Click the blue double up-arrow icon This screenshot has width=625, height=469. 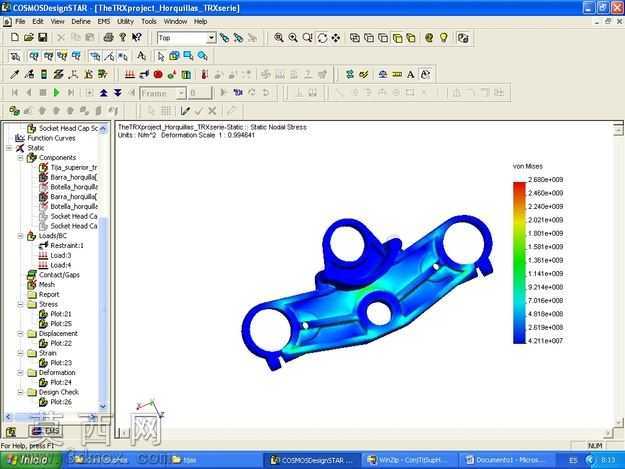tap(104, 92)
